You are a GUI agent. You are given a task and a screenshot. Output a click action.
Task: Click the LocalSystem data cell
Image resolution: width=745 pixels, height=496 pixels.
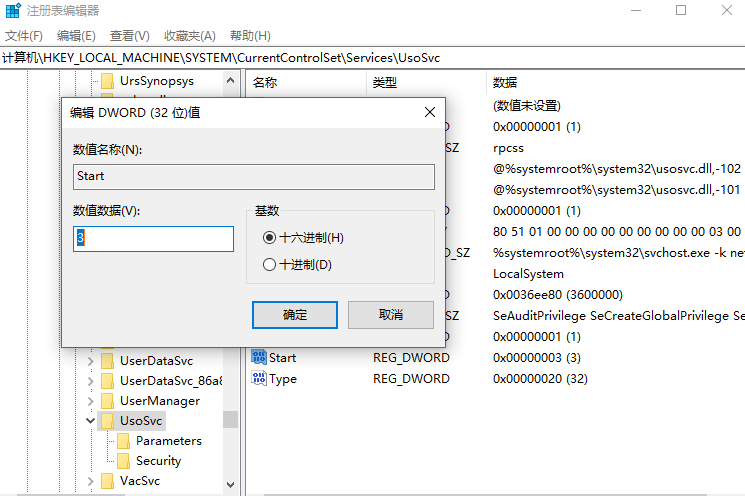pyautogui.click(x=528, y=274)
